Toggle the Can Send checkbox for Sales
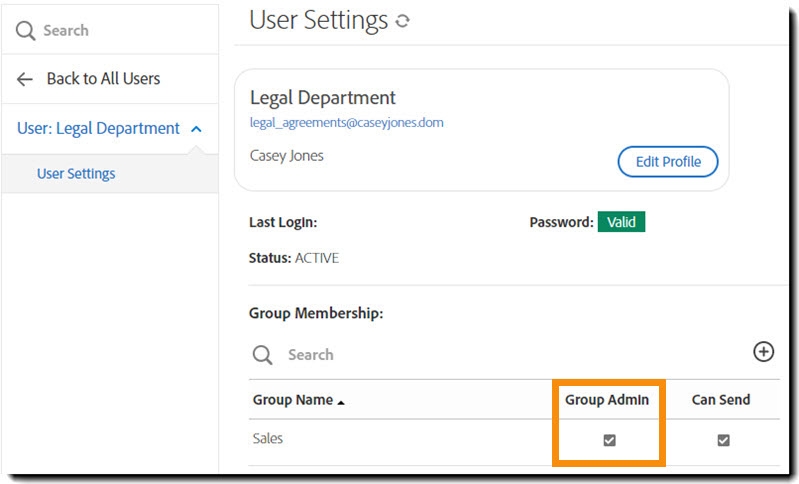 pyautogui.click(x=723, y=440)
